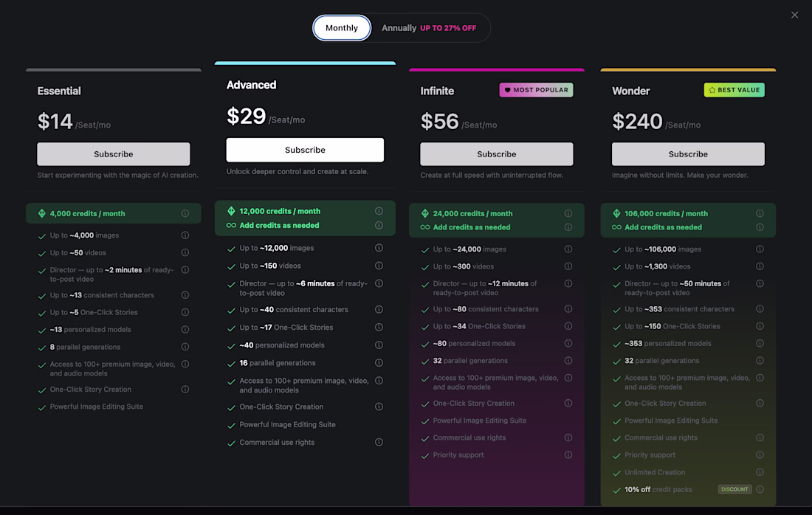Switch billing to Annually
812x515 pixels.
coord(429,28)
